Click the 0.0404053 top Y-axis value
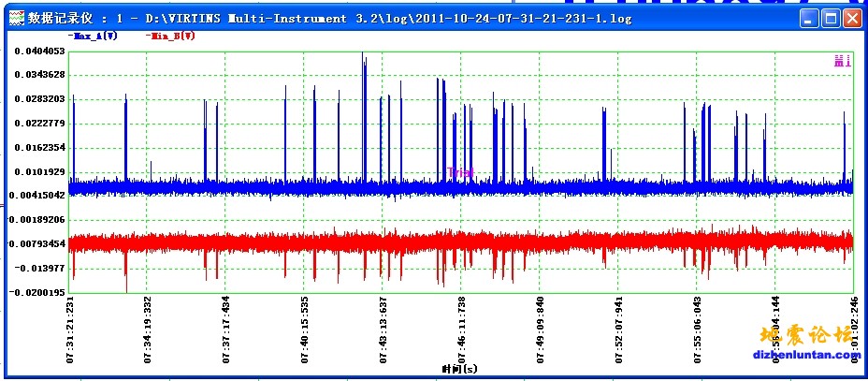868x381 pixels. pyautogui.click(x=38, y=51)
